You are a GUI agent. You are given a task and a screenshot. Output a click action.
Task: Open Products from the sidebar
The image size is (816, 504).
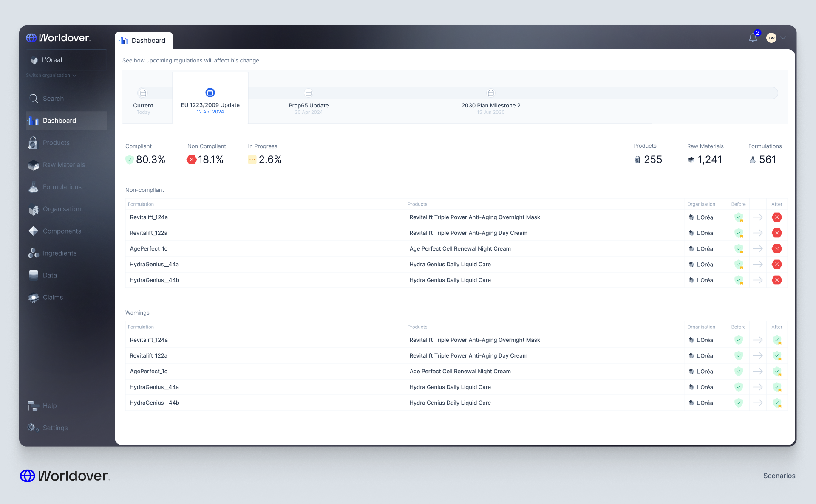[x=56, y=143]
